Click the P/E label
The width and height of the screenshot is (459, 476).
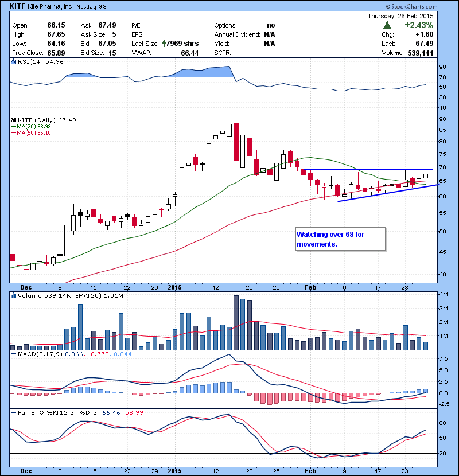(x=137, y=25)
